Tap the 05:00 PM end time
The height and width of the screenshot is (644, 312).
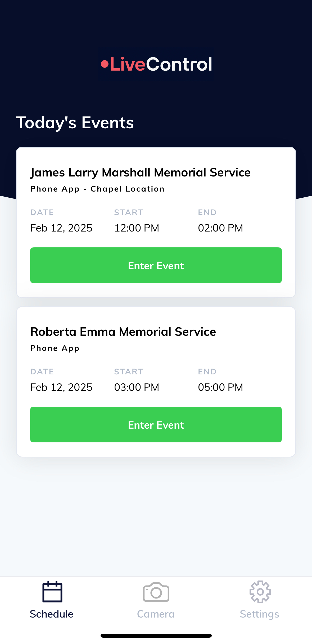coord(220,387)
